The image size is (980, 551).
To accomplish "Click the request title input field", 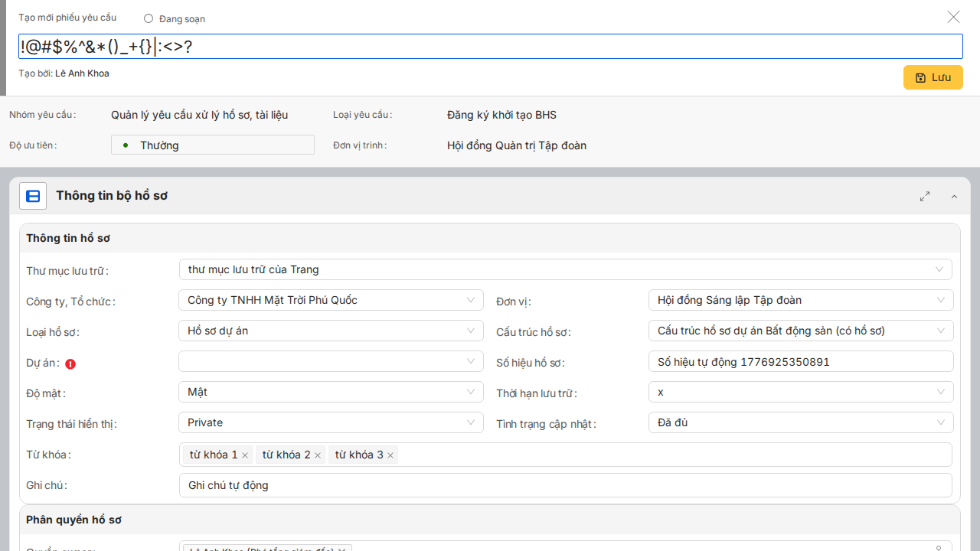I will coord(536,47).
